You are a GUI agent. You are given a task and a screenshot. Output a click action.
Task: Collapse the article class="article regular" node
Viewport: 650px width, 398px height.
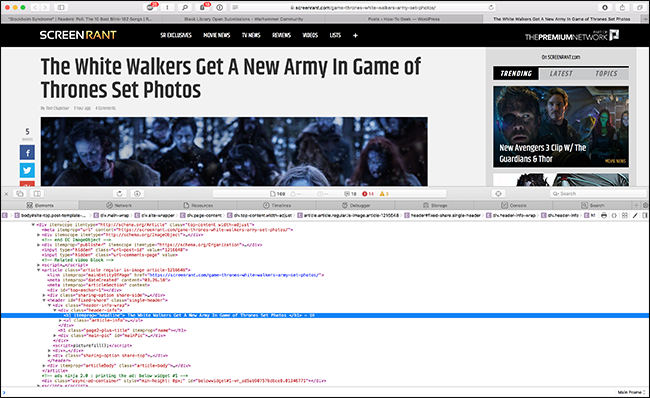tap(39, 270)
